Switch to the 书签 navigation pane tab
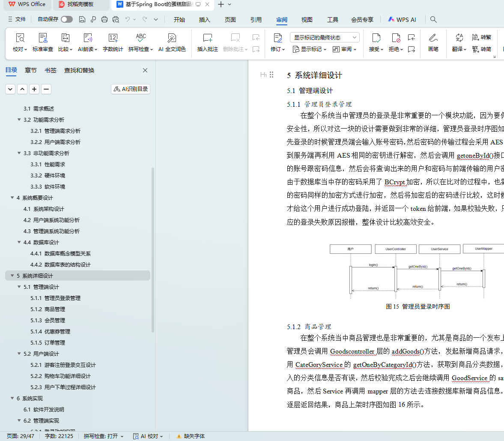The height and width of the screenshot is (441, 504). click(x=51, y=70)
